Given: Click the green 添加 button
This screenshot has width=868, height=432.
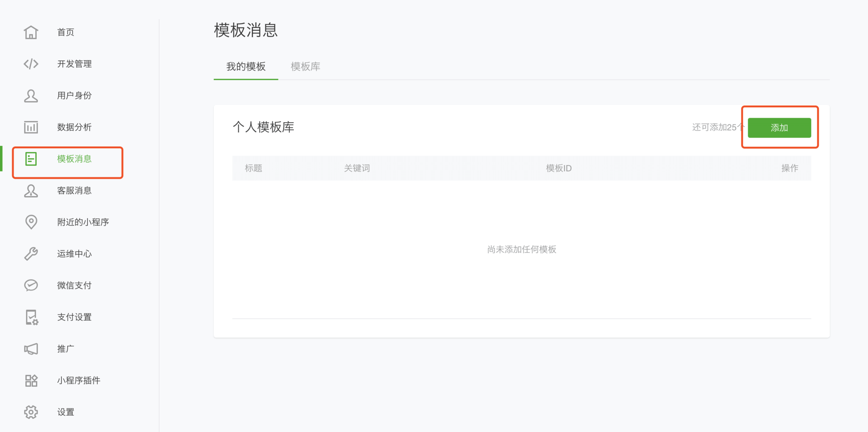Looking at the screenshot, I should pyautogui.click(x=779, y=128).
